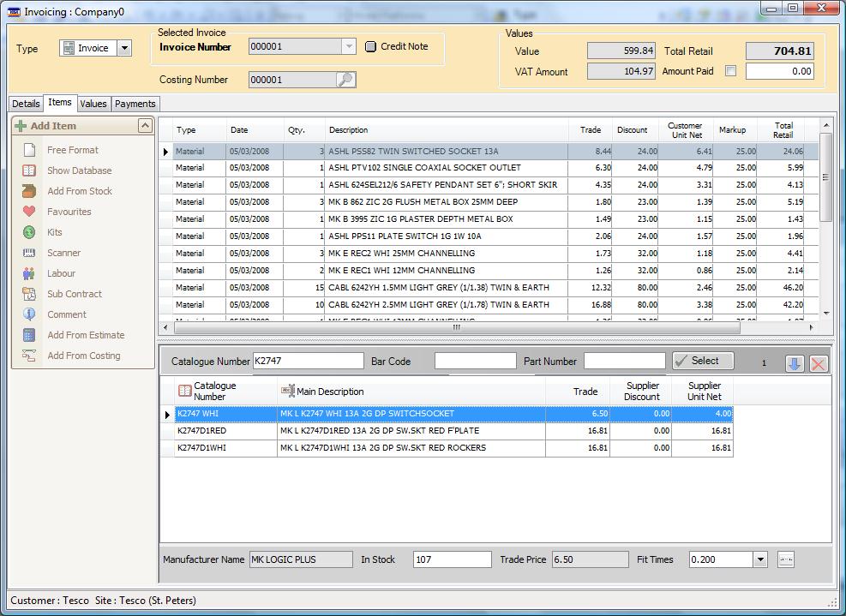Enable the Credit Note checkbox
The width and height of the screenshot is (846, 616).
(x=369, y=47)
